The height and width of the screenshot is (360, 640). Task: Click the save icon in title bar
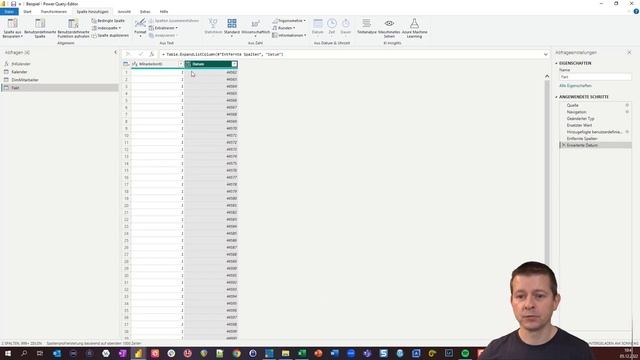tap(13, 4)
